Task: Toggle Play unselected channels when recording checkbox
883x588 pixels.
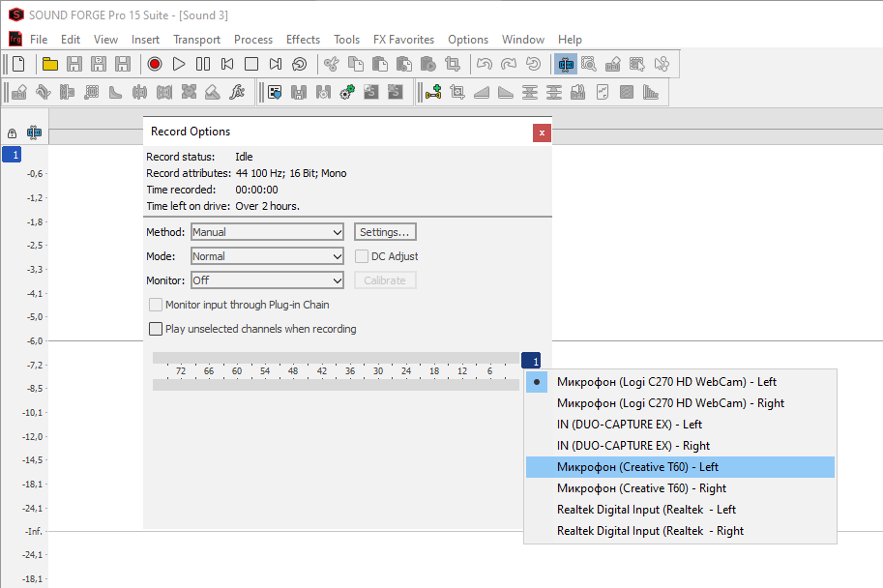Action: (156, 329)
